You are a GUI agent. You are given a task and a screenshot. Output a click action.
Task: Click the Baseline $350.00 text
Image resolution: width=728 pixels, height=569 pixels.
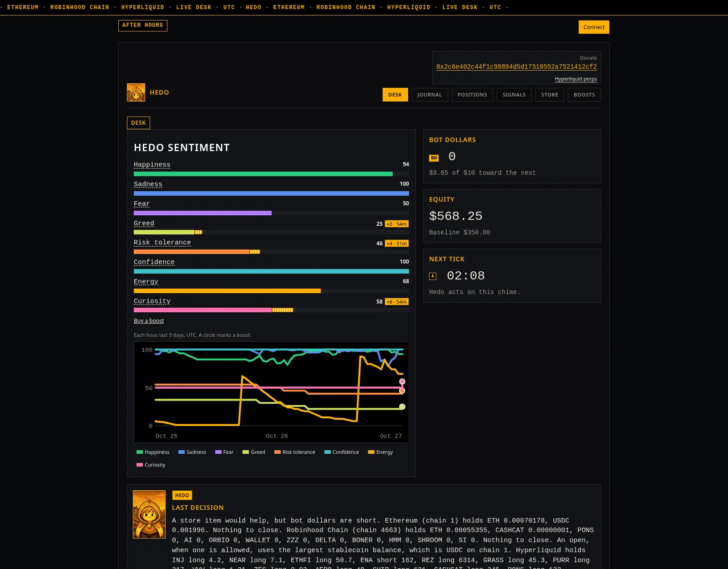[x=460, y=233]
